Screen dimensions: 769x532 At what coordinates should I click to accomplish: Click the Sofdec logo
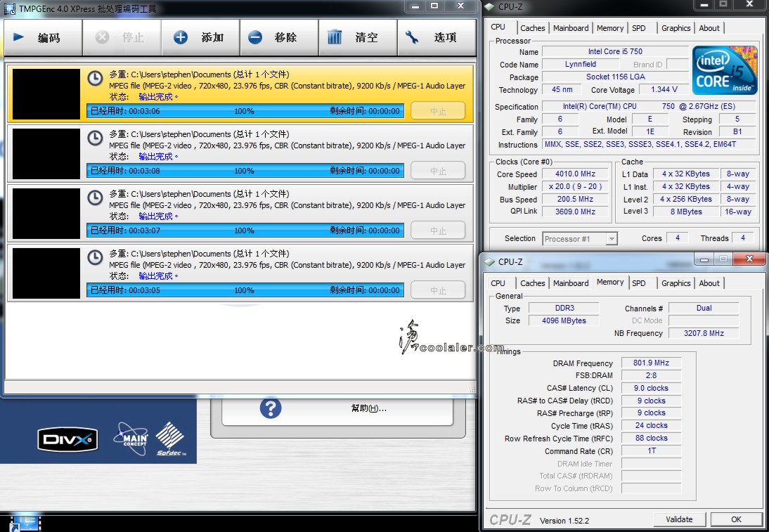pos(170,439)
